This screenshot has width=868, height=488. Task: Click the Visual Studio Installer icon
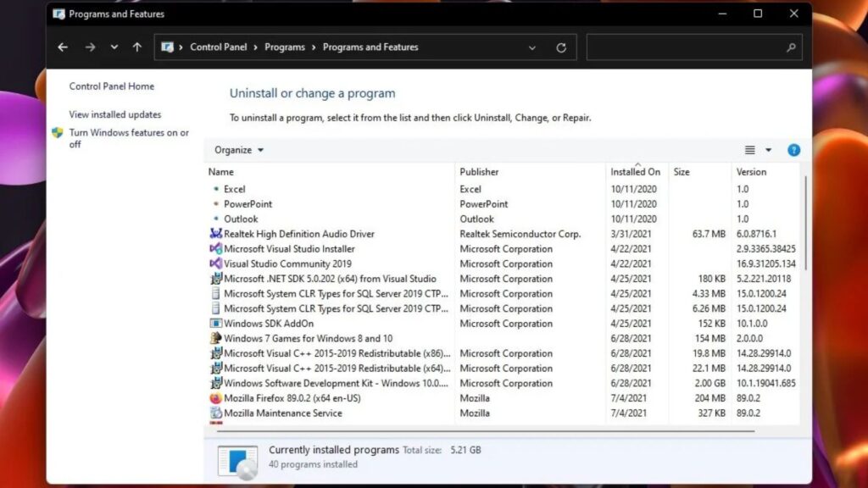coord(216,249)
